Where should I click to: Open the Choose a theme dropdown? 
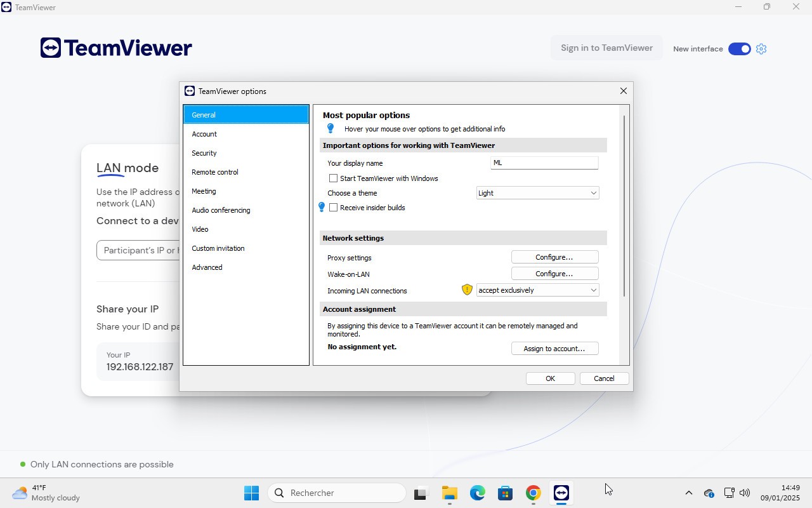tap(537, 193)
